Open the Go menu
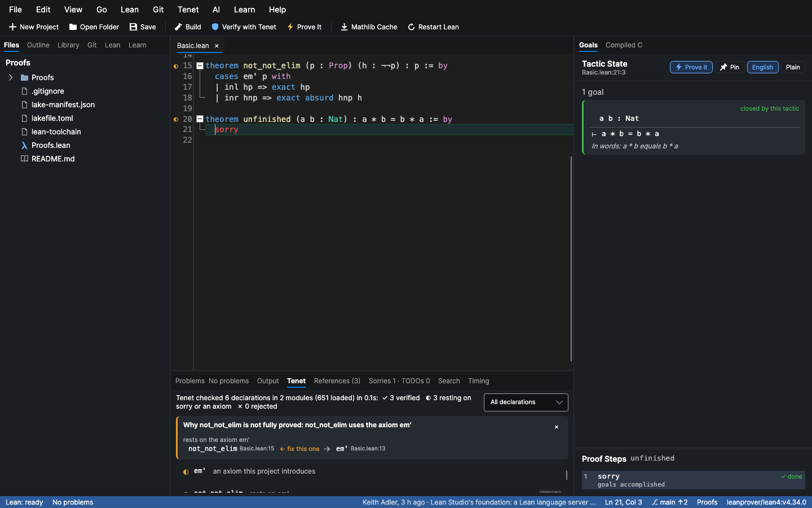Image resolution: width=812 pixels, height=508 pixels. (x=101, y=10)
